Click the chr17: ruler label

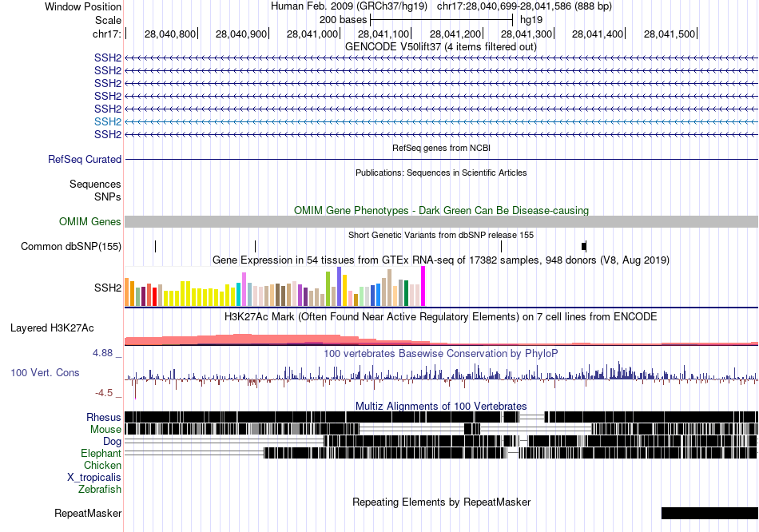[x=106, y=34]
